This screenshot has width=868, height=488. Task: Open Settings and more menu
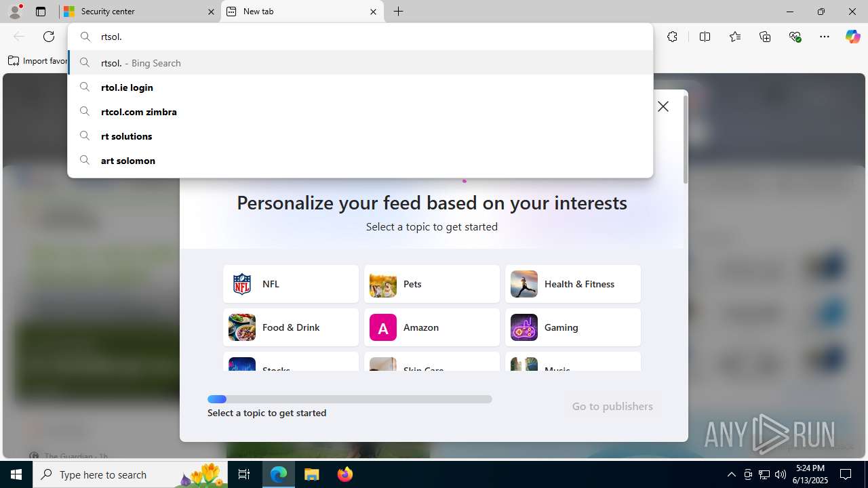pos(825,37)
